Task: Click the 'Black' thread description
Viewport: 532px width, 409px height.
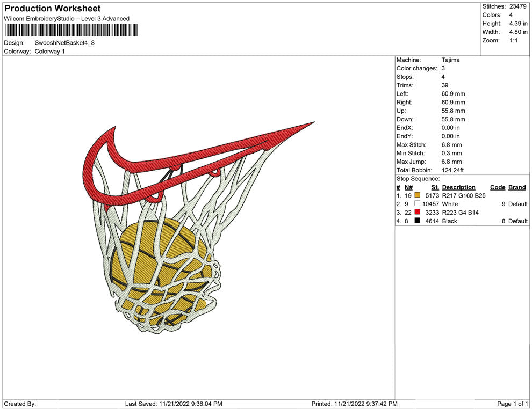Action: click(x=450, y=221)
